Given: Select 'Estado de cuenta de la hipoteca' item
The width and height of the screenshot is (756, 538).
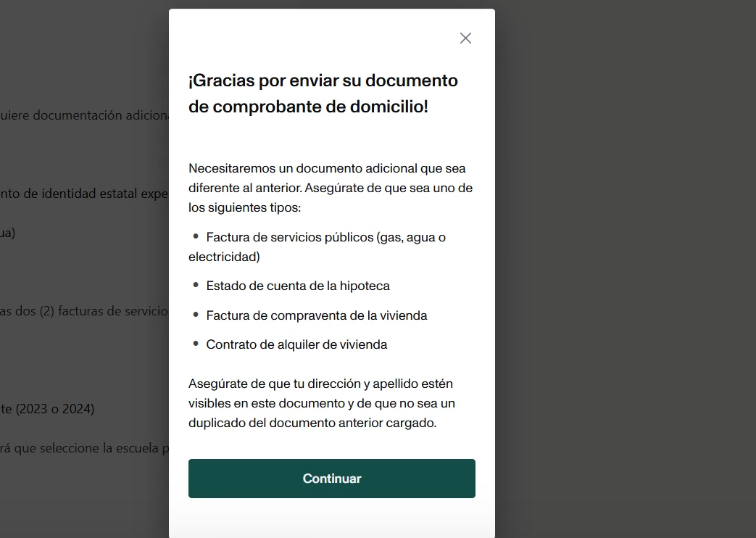Looking at the screenshot, I should (x=297, y=286).
